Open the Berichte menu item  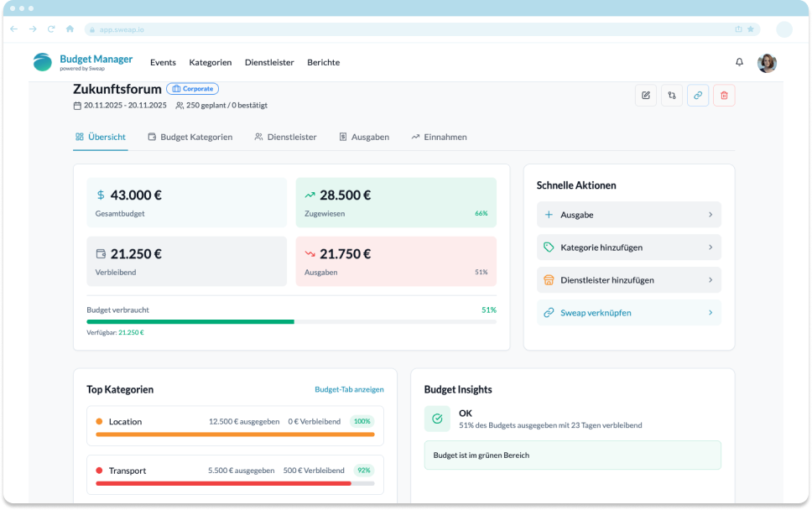pos(323,62)
